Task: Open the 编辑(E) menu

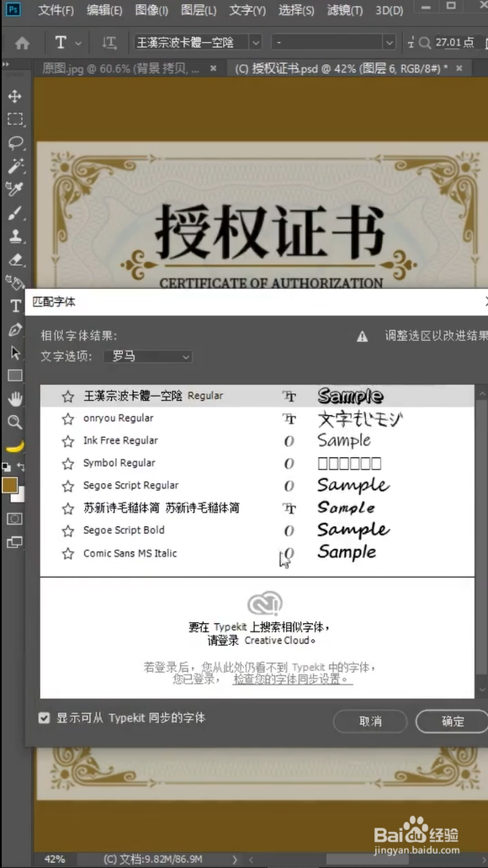Action: coord(104,10)
